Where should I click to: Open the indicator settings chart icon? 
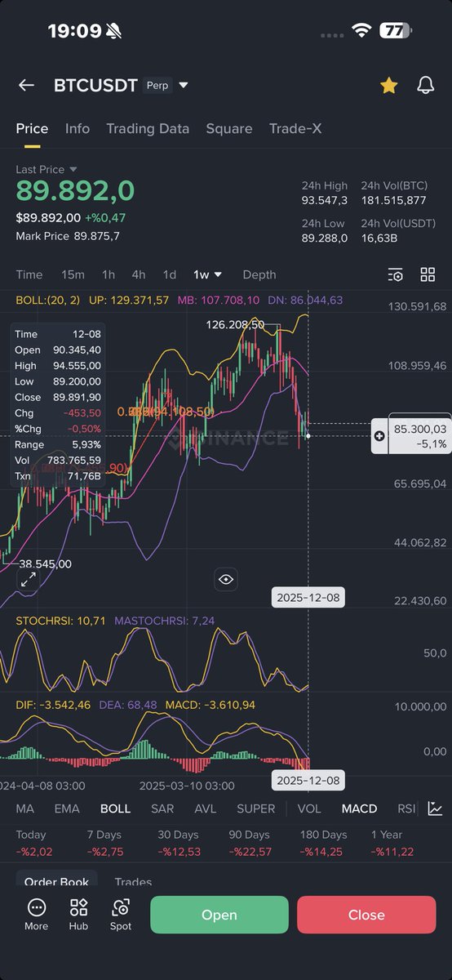[435, 808]
